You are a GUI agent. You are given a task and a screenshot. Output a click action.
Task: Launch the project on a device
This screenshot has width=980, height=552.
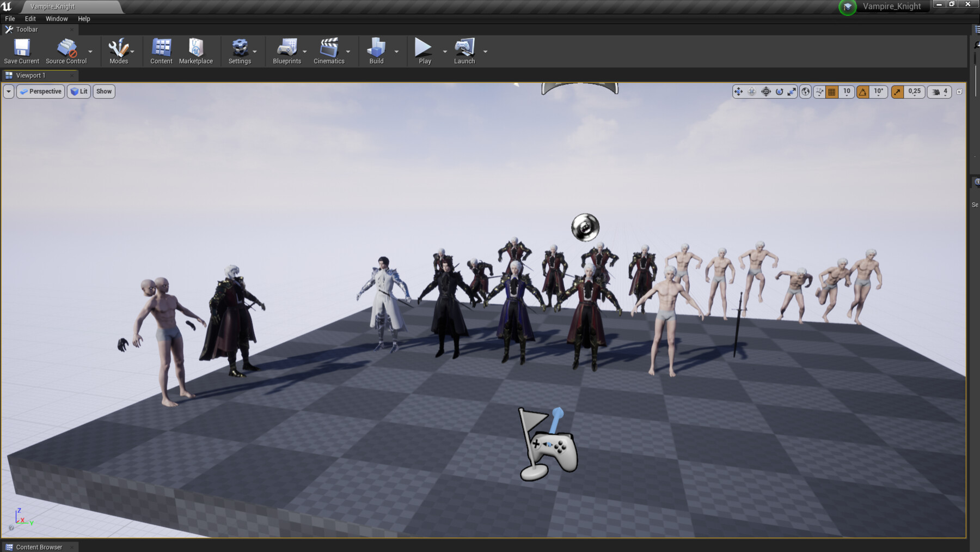[x=463, y=48]
